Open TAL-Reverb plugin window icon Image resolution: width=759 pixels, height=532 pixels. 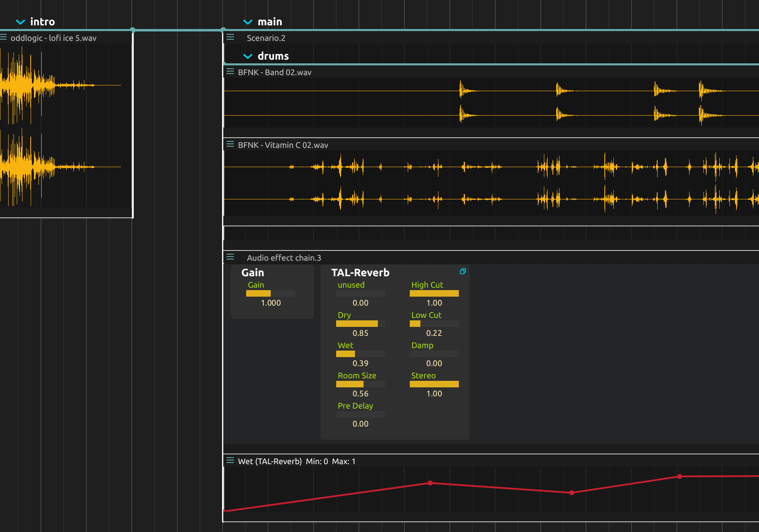463,271
